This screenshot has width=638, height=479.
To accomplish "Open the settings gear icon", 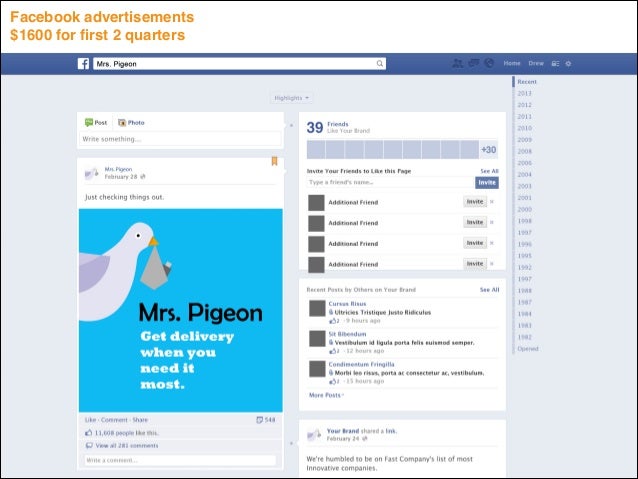I will [568, 63].
